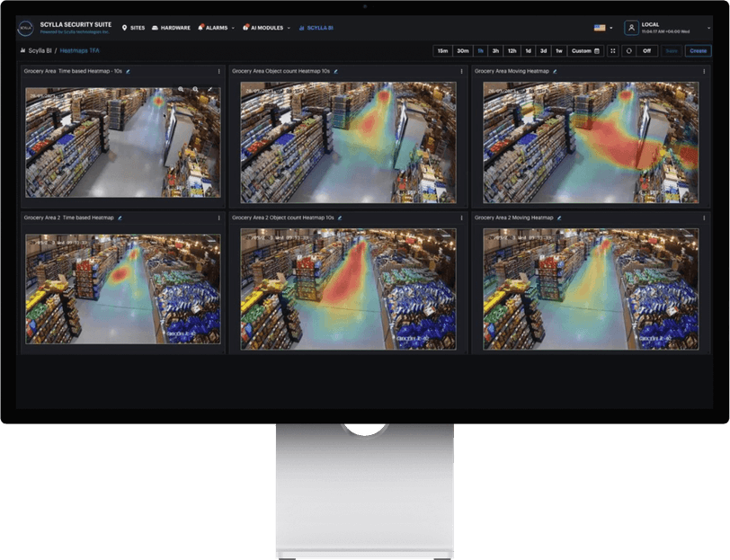Open the Custom date range picker
The width and height of the screenshot is (730, 560).
tap(585, 50)
